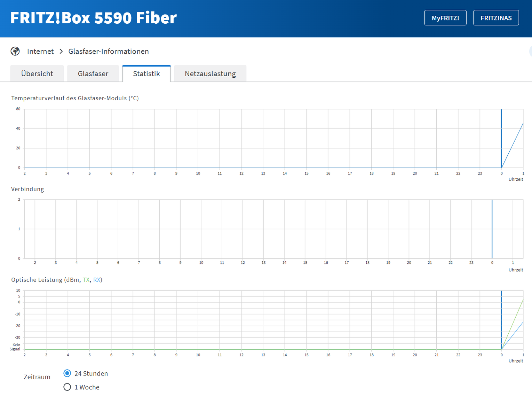
Task: Open the FRITZ!NAS button
Action: click(496, 18)
